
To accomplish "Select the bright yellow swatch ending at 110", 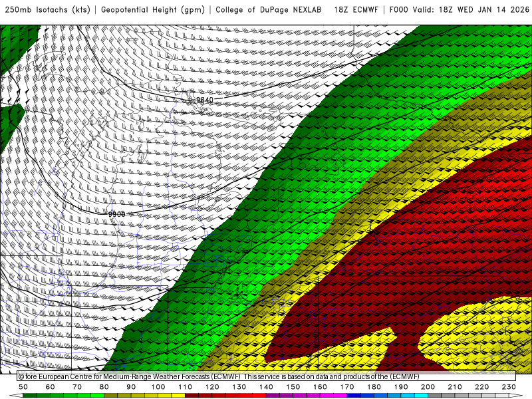I will (x=178, y=396).
